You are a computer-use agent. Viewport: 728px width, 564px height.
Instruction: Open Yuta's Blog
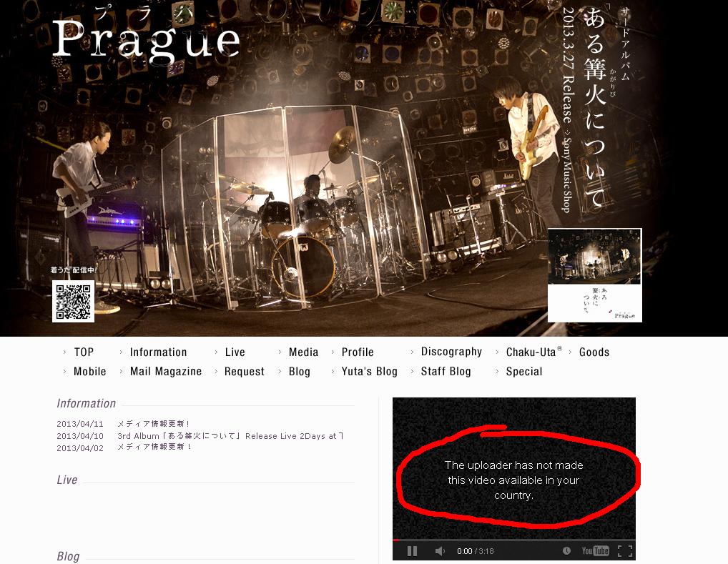(x=370, y=372)
